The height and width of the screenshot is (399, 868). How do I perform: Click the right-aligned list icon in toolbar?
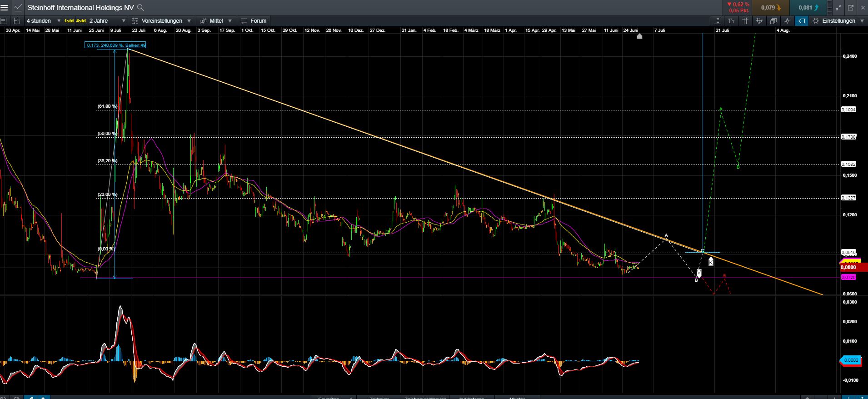pos(717,21)
